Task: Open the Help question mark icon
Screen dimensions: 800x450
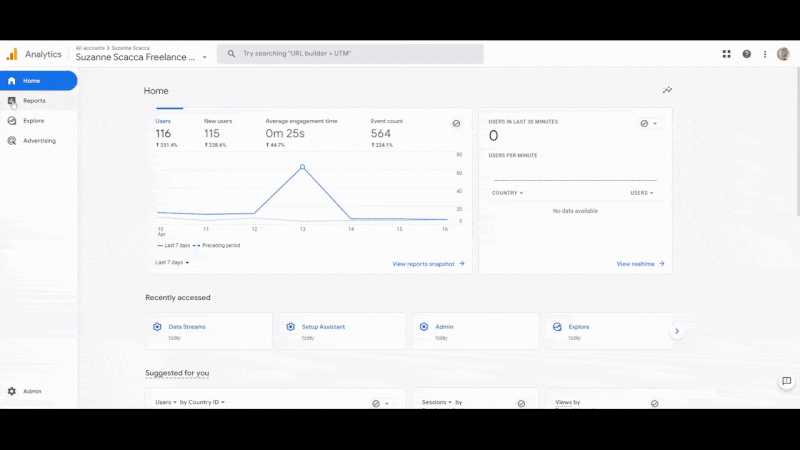Action: point(746,54)
